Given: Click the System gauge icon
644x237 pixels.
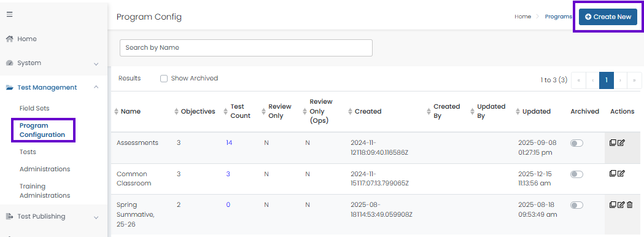Looking at the screenshot, I should coord(10,63).
